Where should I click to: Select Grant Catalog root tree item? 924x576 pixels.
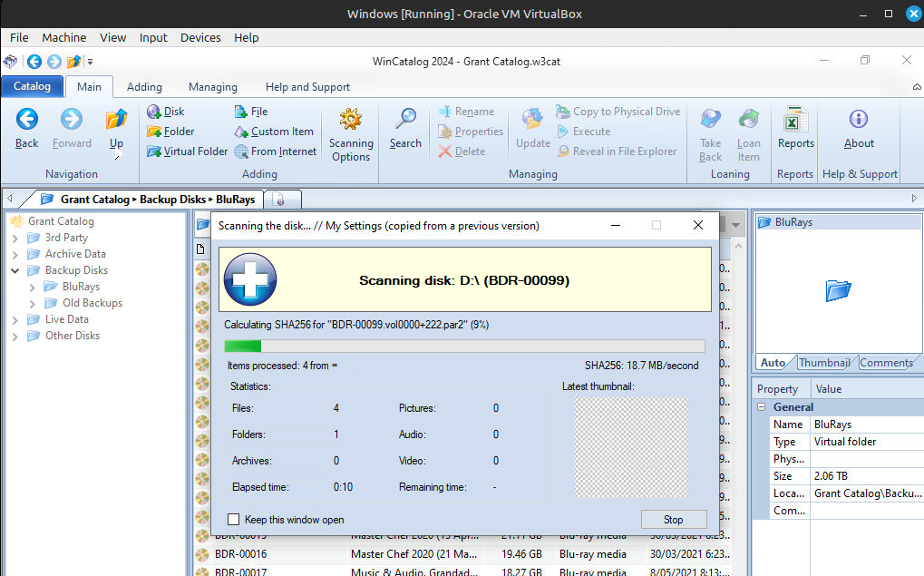click(x=61, y=221)
